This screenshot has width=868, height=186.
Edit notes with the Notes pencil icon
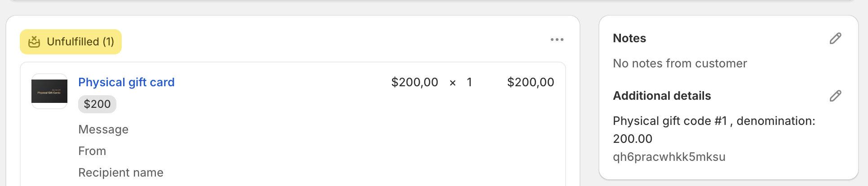pyautogui.click(x=835, y=38)
